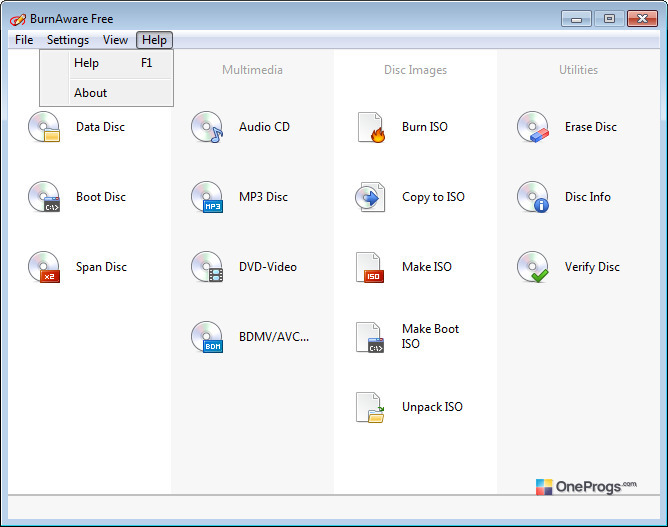Open the DVD-Video film icon
668x527 pixels.
(207, 267)
